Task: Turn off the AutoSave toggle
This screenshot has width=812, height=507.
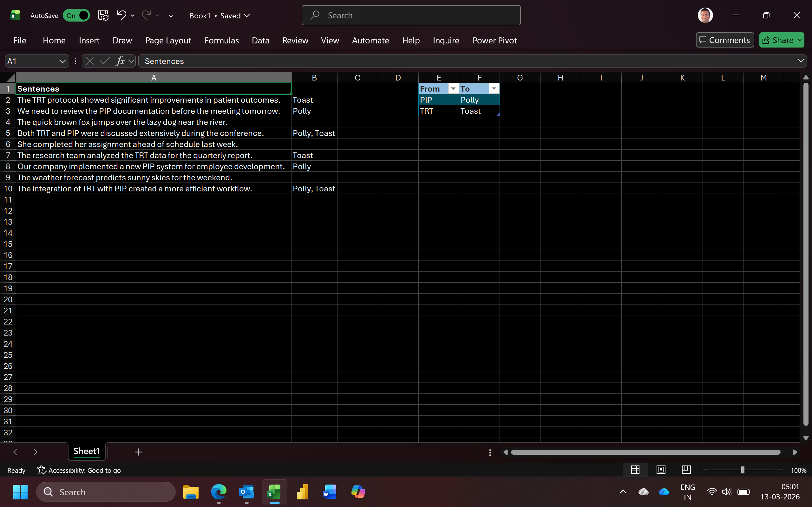Action: [x=77, y=16]
